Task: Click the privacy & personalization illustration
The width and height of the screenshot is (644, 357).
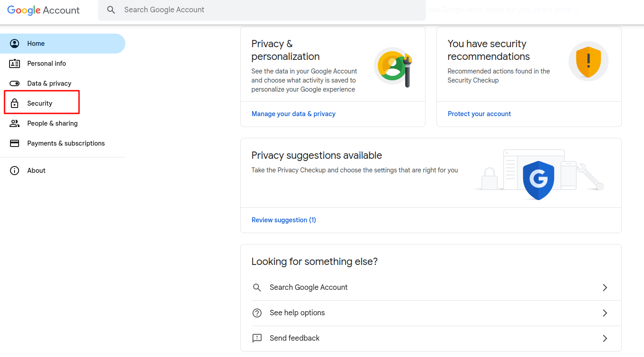Action: [393, 67]
